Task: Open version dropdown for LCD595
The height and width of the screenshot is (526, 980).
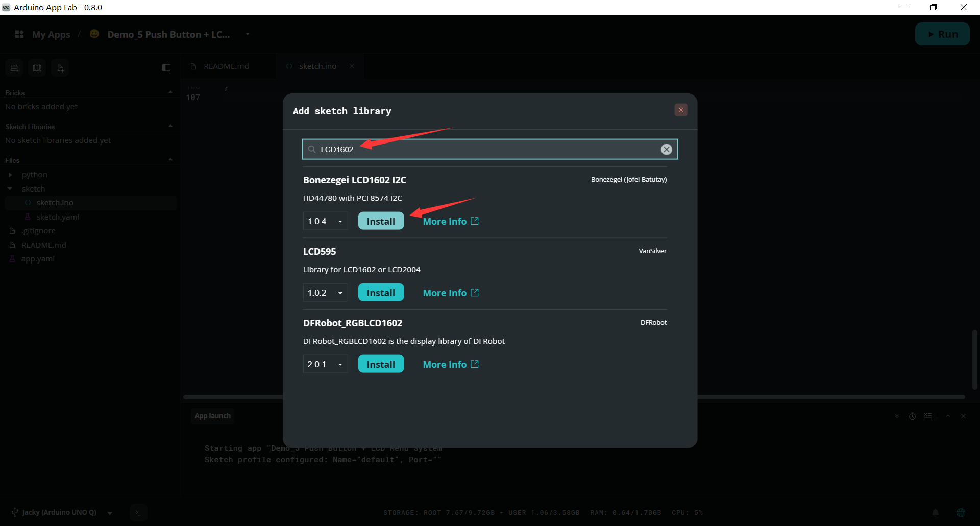Action: point(325,293)
